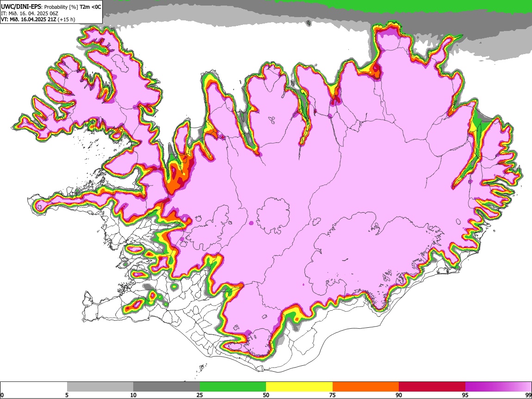532x399 pixels.
Task: Click the '50' legend tick label
Action: tap(266, 395)
